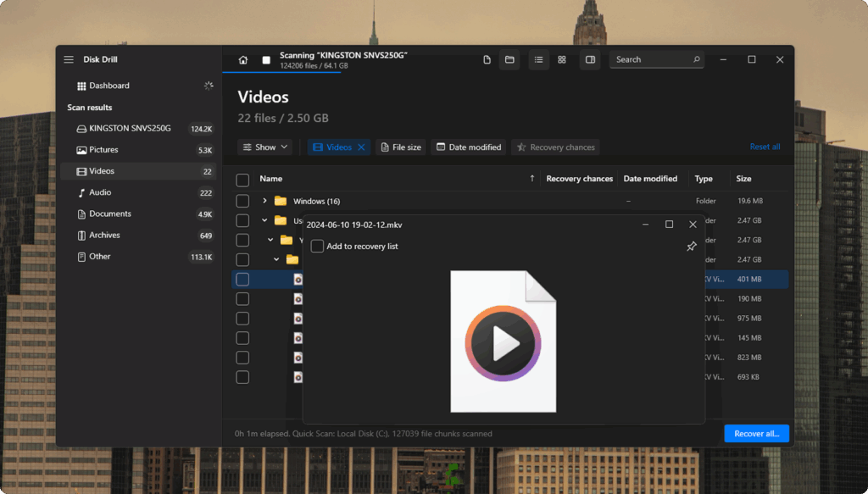Click the home icon in the top bar
The image size is (868, 494).
pos(243,60)
